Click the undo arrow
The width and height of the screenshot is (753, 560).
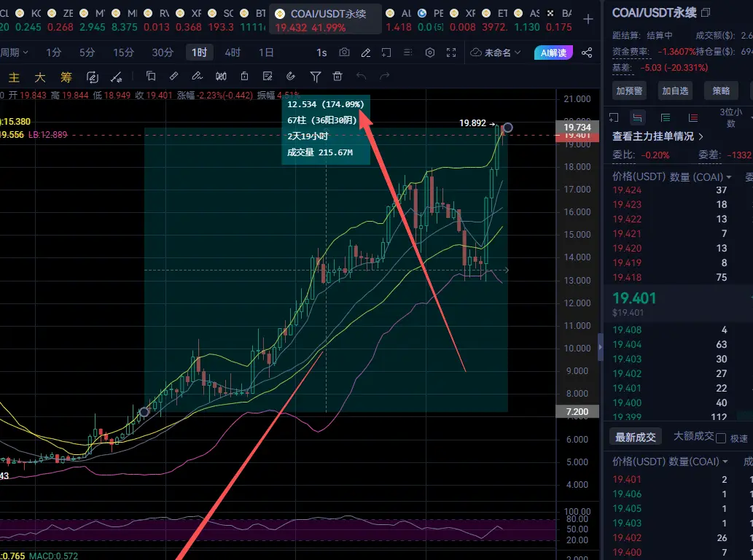pyautogui.click(x=361, y=76)
